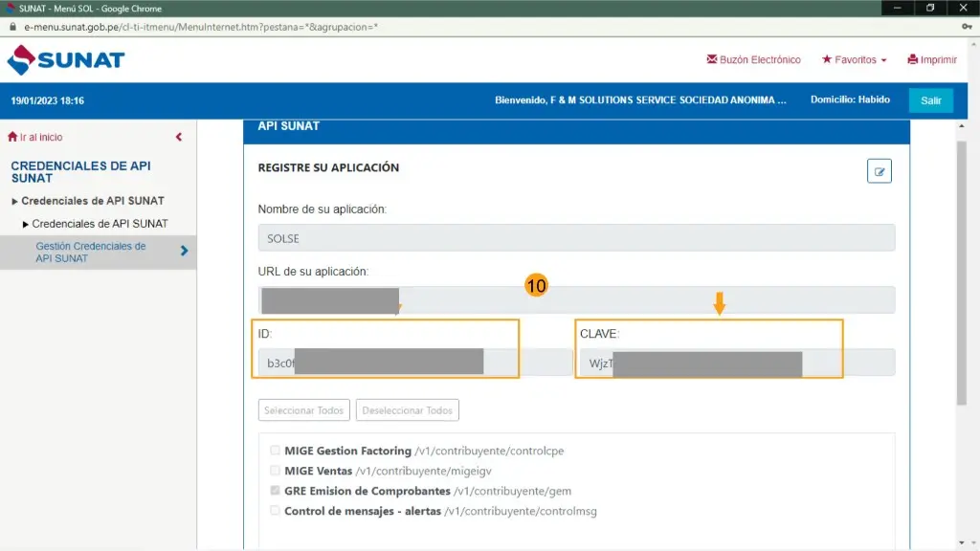Viewport: 980px width, 551px height.
Task: Open the Favoritos dropdown
Action: coord(854,59)
